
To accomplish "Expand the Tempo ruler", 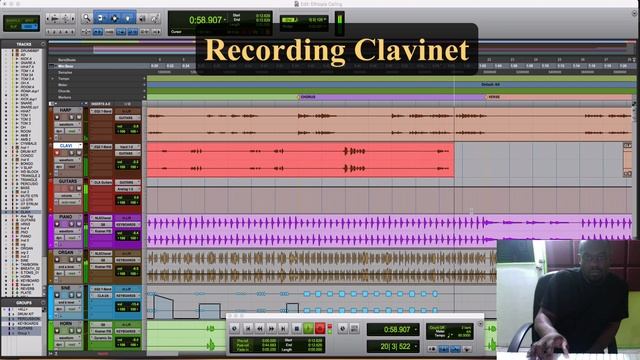I will tap(52, 78).
